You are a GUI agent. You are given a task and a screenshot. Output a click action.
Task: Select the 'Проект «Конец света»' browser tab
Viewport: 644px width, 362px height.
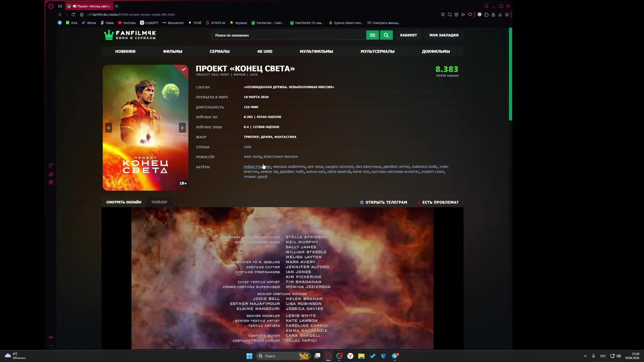(90, 6)
